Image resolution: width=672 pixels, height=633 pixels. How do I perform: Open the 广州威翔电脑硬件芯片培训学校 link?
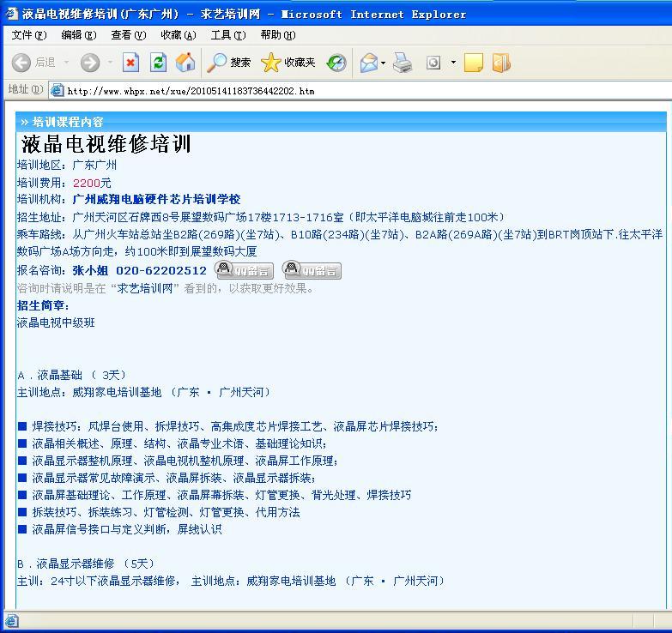156,199
